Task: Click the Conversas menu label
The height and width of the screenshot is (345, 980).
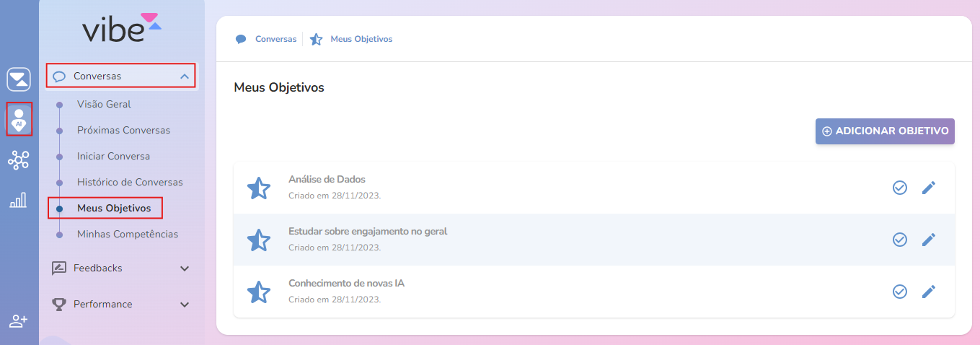Action: coord(97,77)
